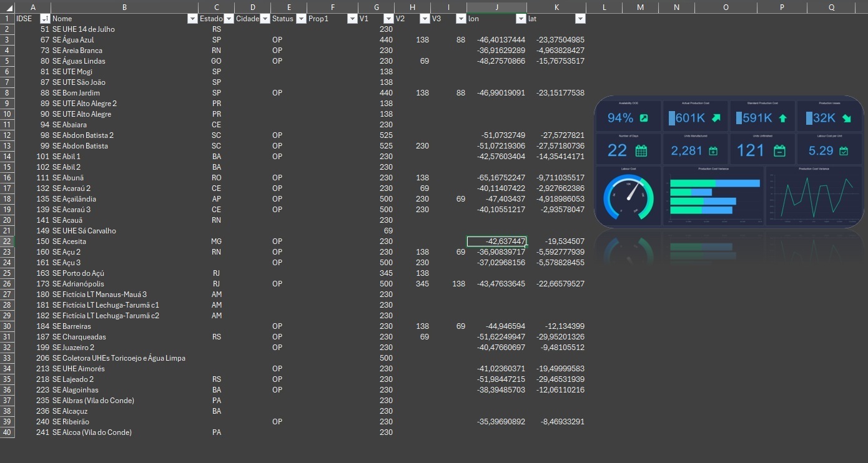Select column B header

(124, 7)
